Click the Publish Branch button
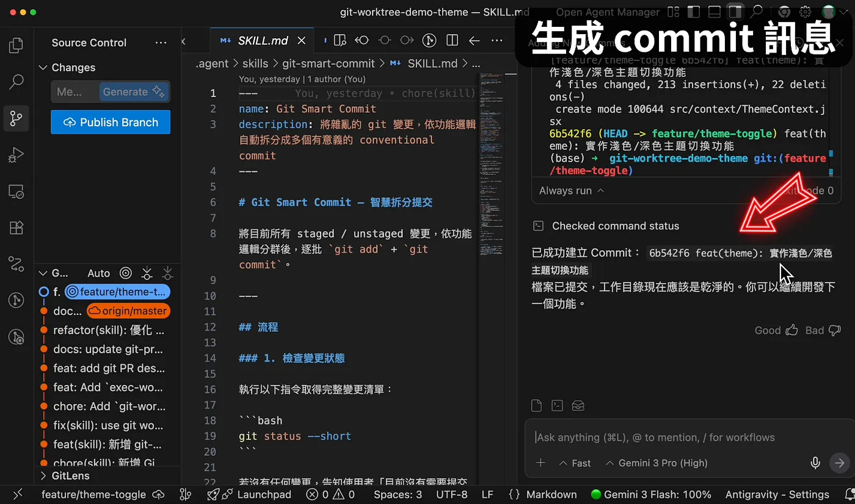The image size is (855, 504). (x=111, y=122)
